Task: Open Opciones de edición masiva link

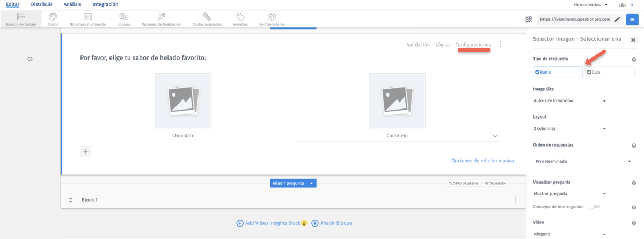Action: 483,160
